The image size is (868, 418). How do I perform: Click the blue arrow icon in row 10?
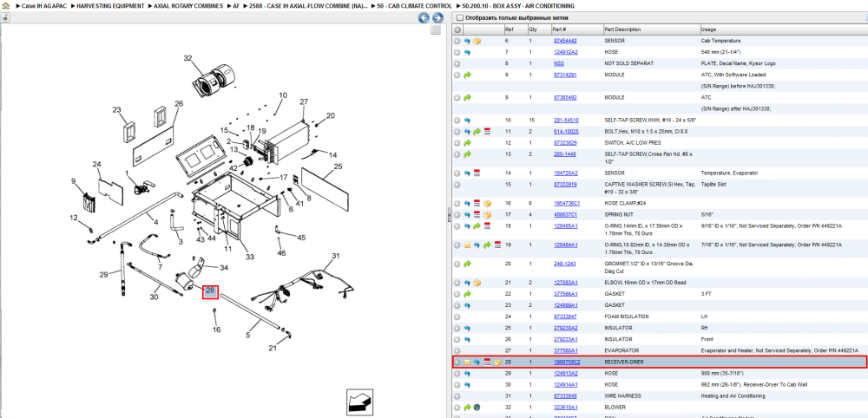point(467,120)
